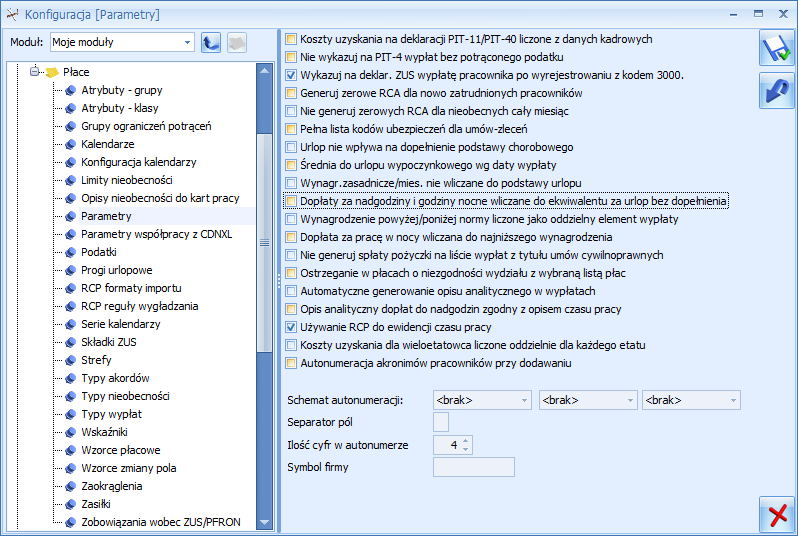Screen dimensions: 798x536
Task: Select RCP reguły wygładzania tree item
Action: [x=139, y=306]
